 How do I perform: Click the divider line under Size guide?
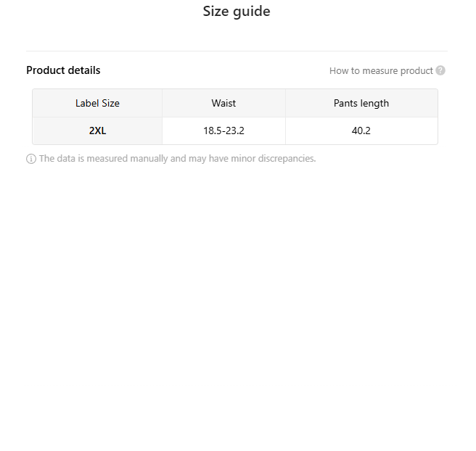point(237,51)
